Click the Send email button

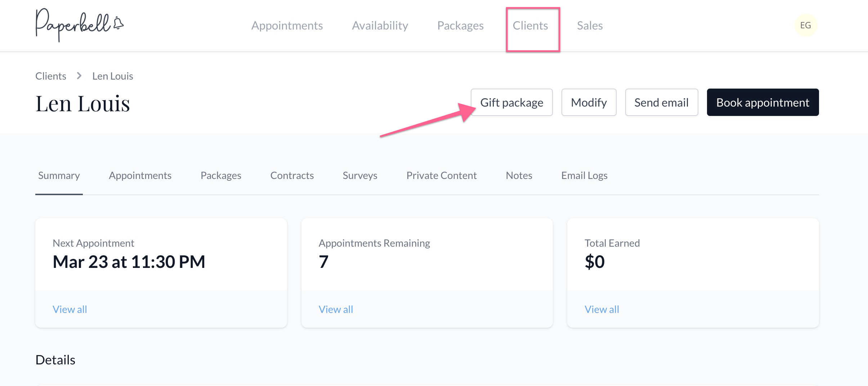pyautogui.click(x=661, y=103)
